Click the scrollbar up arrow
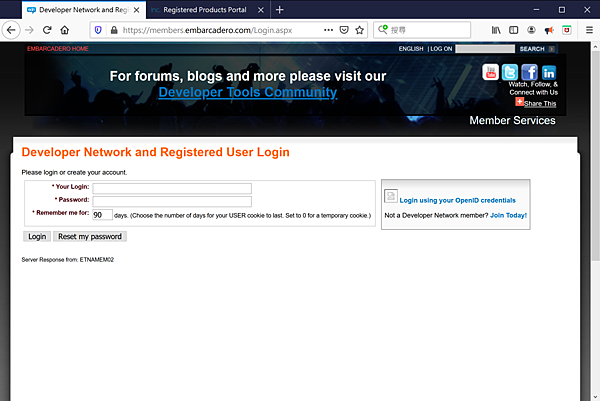 pyautogui.click(x=595, y=46)
